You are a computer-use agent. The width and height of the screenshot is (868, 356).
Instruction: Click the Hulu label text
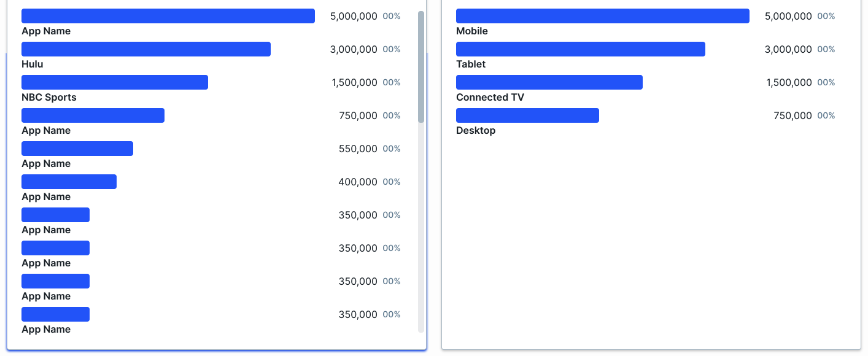pos(32,64)
